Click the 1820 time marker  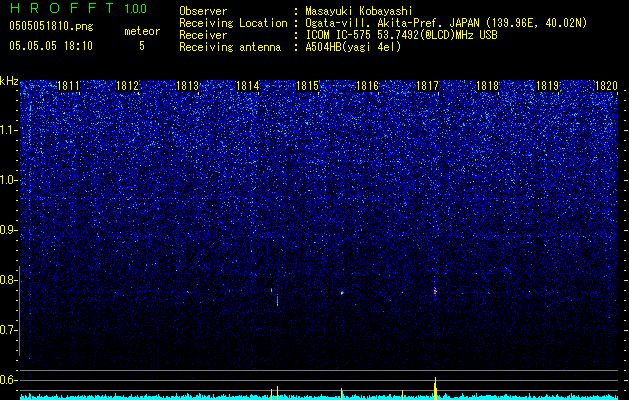pyautogui.click(x=606, y=86)
